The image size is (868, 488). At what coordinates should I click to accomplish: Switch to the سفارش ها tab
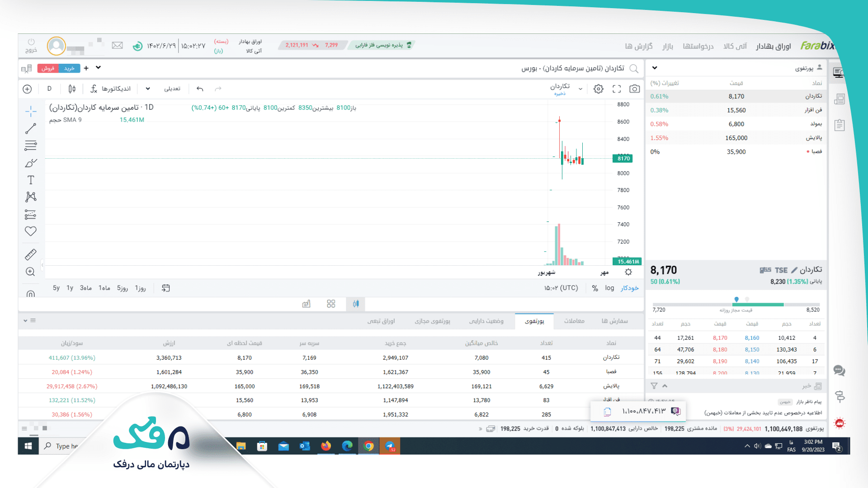614,321
